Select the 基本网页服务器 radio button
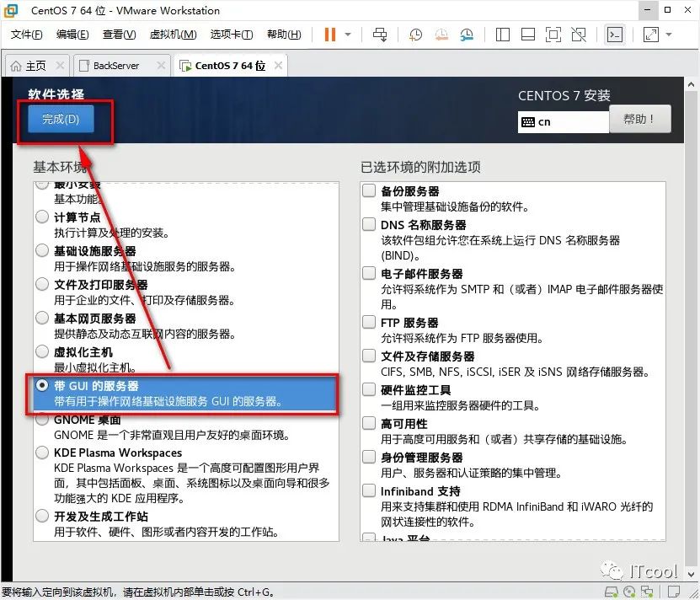Image resolution: width=700 pixels, height=600 pixels. (x=42, y=318)
